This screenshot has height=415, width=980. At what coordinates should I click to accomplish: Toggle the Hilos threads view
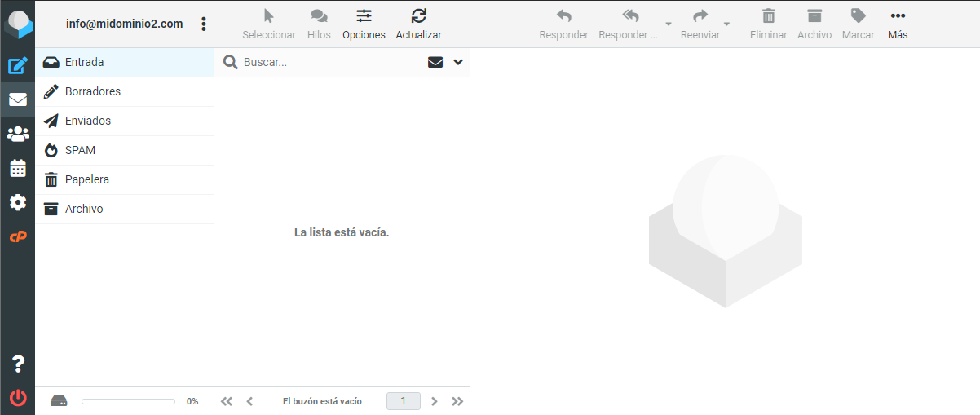[319, 24]
